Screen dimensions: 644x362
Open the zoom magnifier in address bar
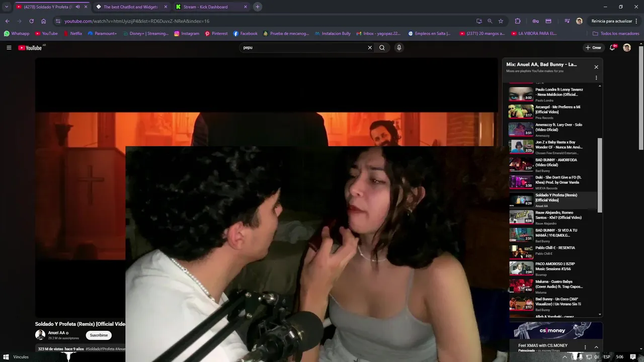pyautogui.click(x=490, y=21)
